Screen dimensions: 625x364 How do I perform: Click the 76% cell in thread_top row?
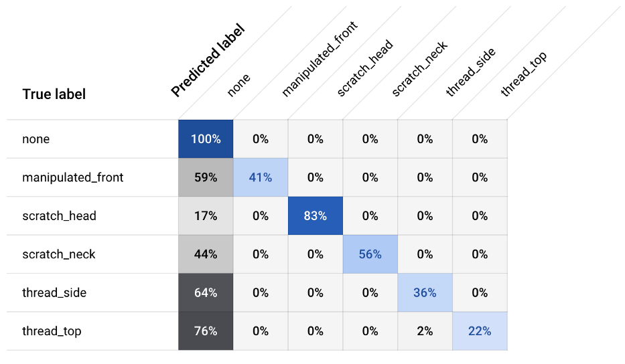click(x=206, y=331)
